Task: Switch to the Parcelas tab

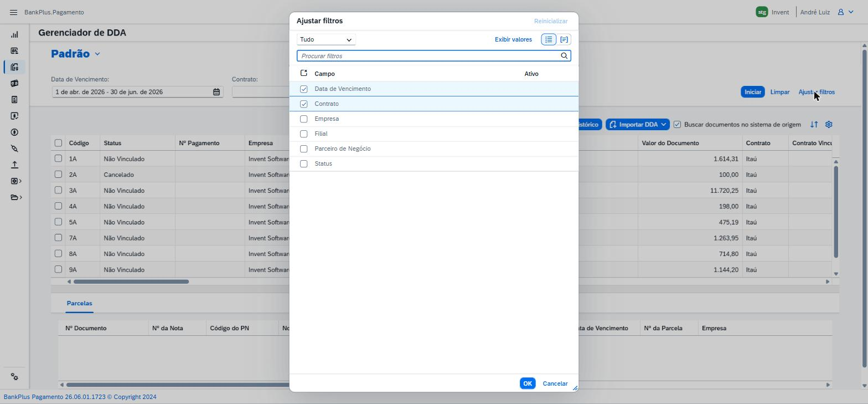Action: [79, 303]
